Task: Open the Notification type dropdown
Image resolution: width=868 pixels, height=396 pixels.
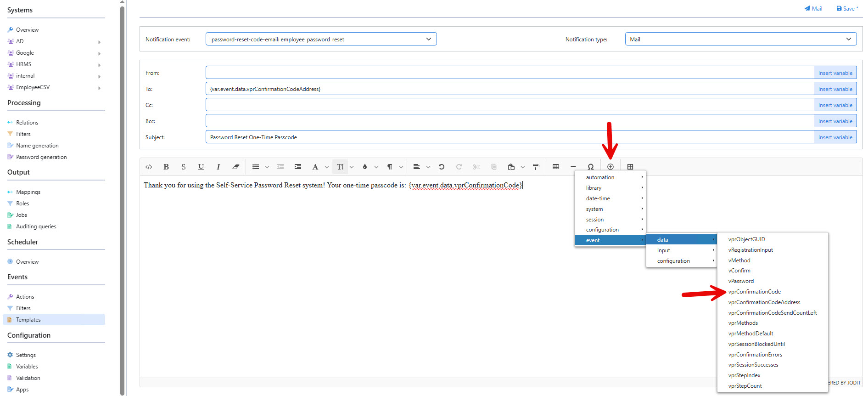Action: coord(741,39)
